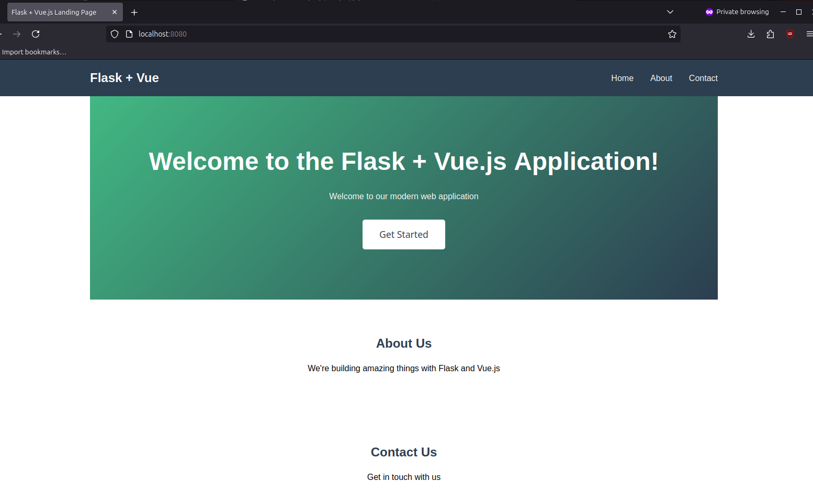Click the Flask + Vue site logo
The height and width of the screenshot is (504, 813).
(x=125, y=78)
